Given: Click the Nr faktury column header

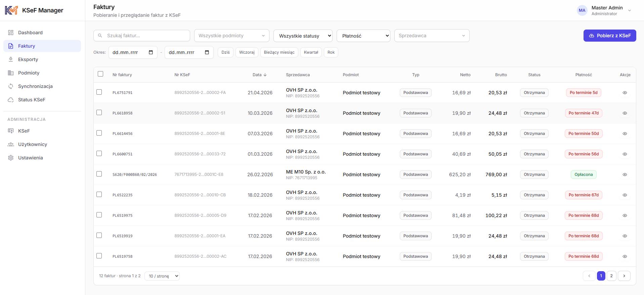Looking at the screenshot, I should tap(122, 75).
